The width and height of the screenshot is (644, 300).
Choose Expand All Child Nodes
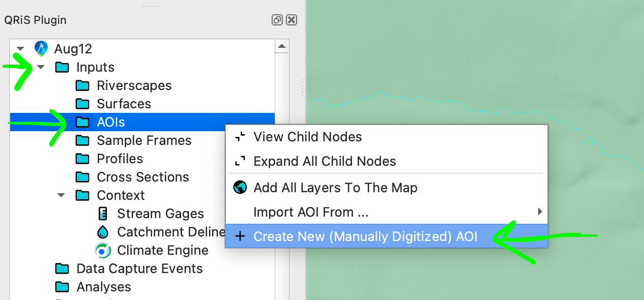[387, 161]
